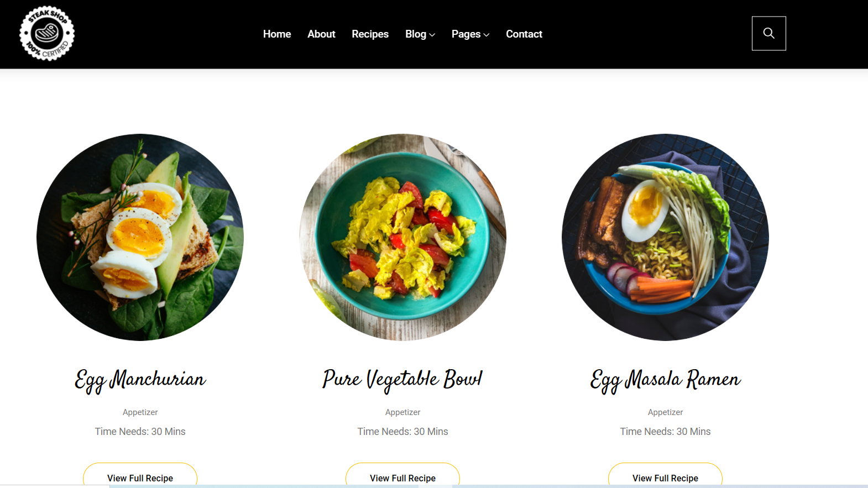Open the Contact menu item

(524, 34)
